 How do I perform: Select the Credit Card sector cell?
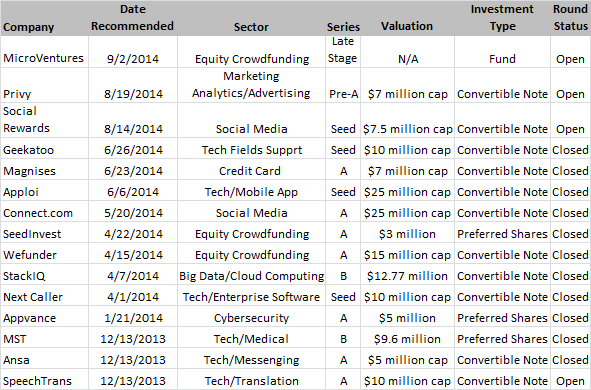[251, 170]
